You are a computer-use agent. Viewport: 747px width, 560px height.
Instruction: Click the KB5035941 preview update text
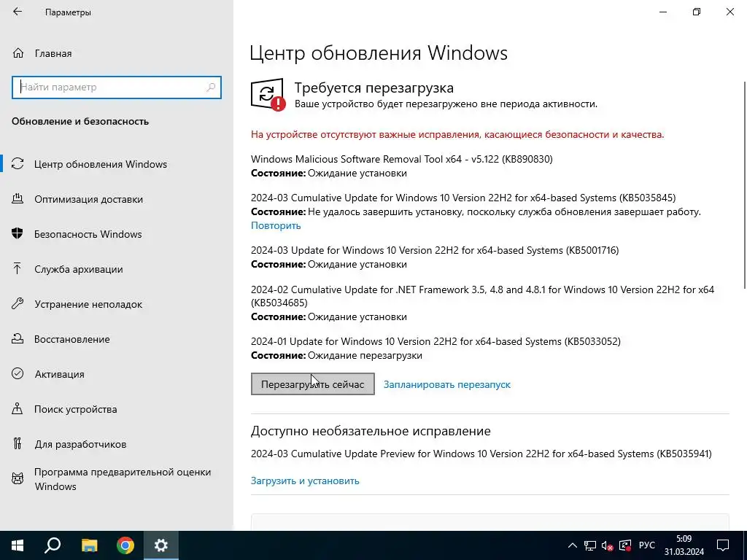point(481,454)
